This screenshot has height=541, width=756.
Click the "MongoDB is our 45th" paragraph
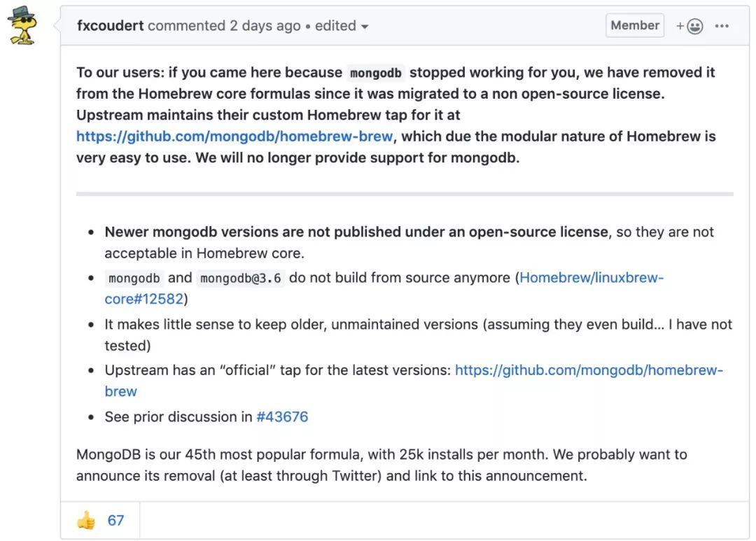click(381, 465)
